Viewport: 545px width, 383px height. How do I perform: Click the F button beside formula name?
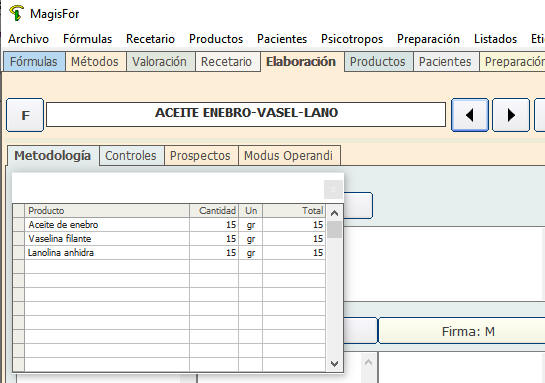[x=25, y=115]
